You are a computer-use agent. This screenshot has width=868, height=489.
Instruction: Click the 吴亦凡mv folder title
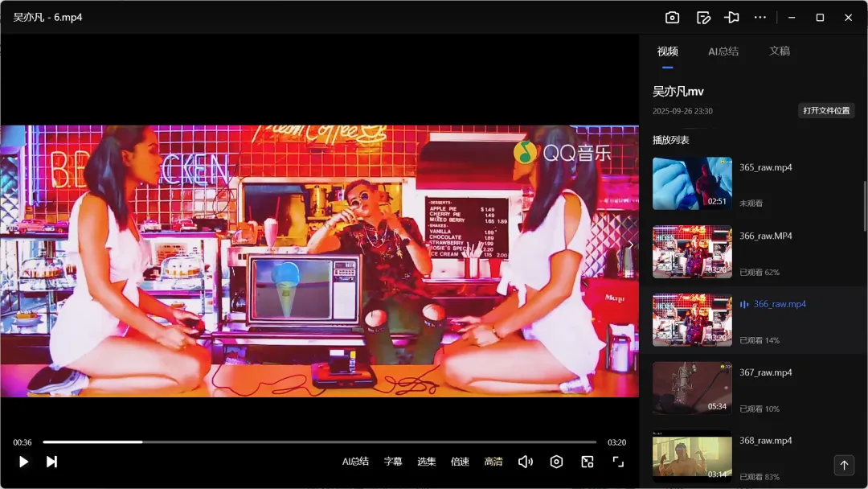678,92
